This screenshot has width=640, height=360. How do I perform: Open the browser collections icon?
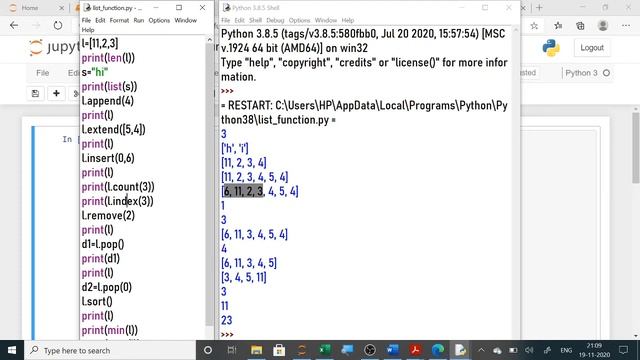point(580,26)
